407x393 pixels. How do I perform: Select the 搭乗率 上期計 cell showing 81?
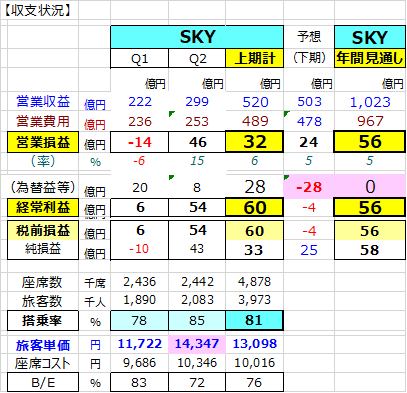click(x=254, y=320)
